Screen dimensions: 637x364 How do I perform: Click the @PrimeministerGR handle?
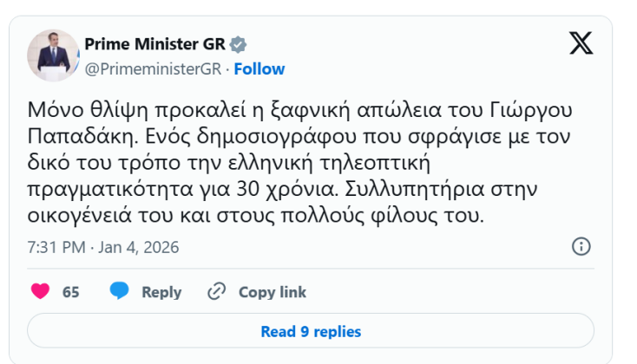tap(153, 68)
